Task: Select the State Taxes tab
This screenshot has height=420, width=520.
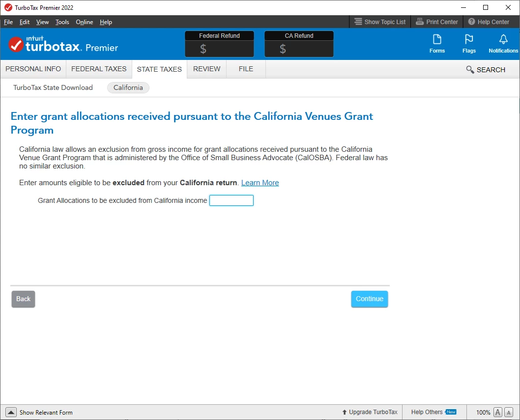Action: 159,69
